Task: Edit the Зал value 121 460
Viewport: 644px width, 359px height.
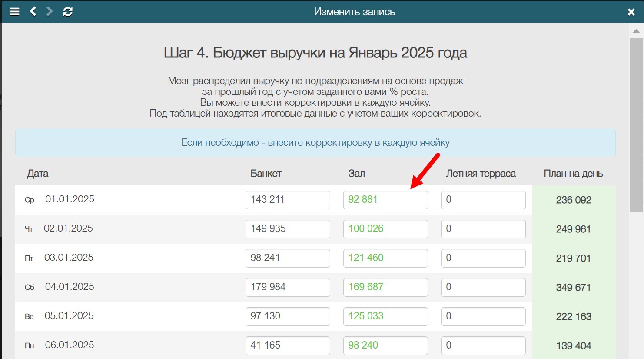Action: pos(385,258)
